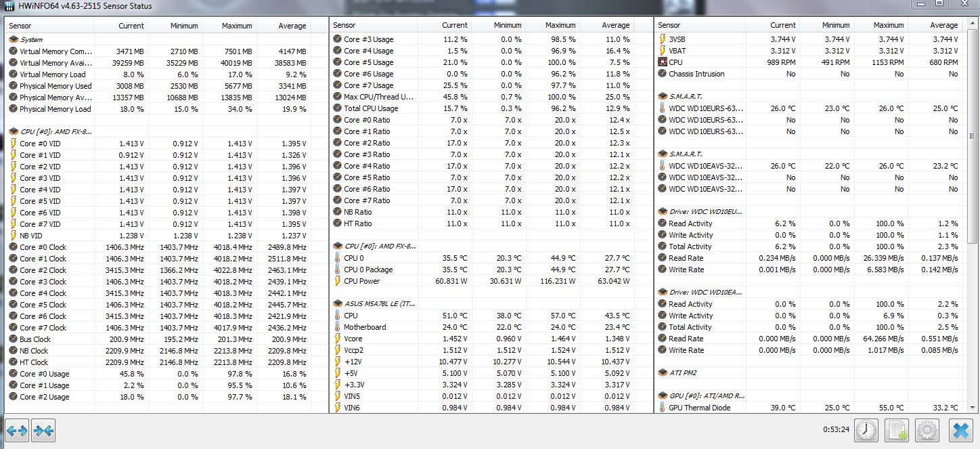Click the thermometer icon beside GPU Thermal Diode
980x449 pixels.
(x=663, y=408)
